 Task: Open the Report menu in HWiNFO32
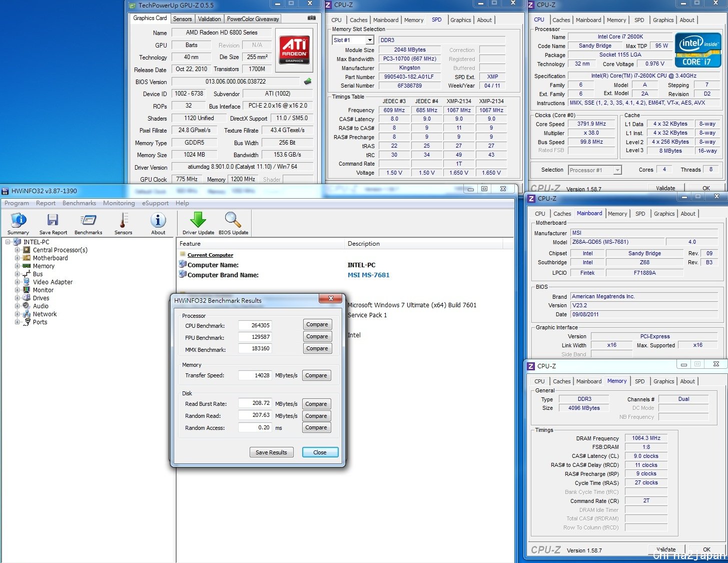click(x=46, y=203)
